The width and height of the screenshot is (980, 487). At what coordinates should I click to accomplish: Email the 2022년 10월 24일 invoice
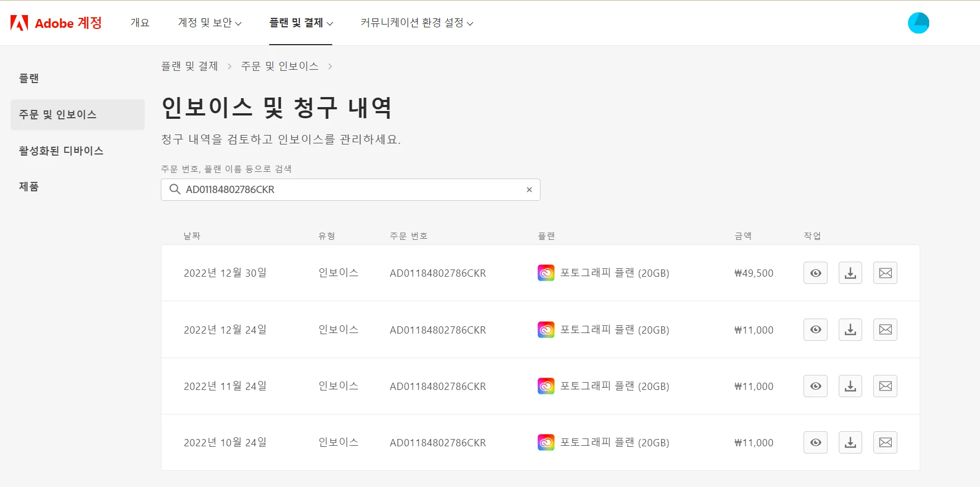point(885,442)
